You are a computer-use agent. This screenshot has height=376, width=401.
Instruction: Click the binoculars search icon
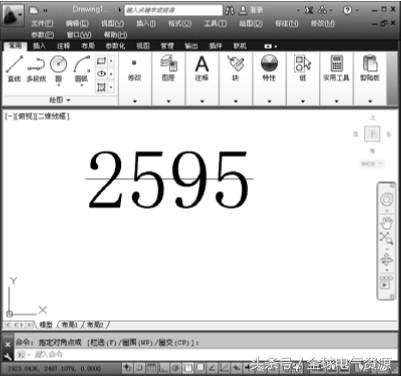229,11
